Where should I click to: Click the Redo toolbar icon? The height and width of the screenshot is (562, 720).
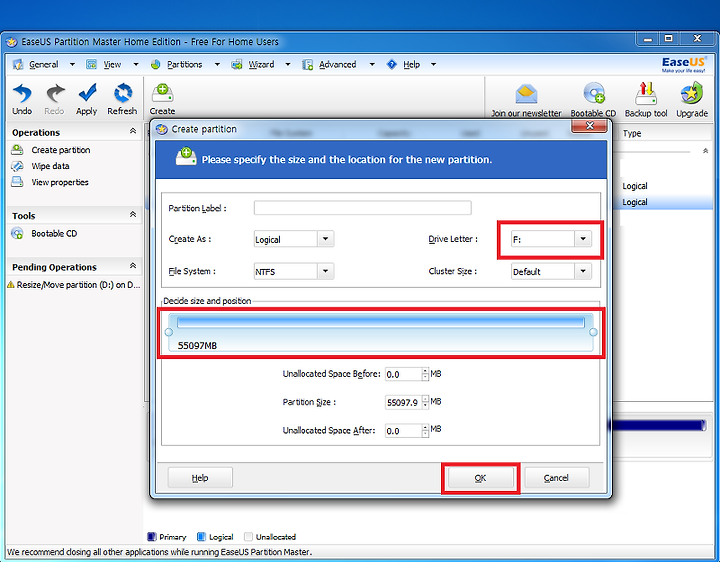click(x=54, y=99)
